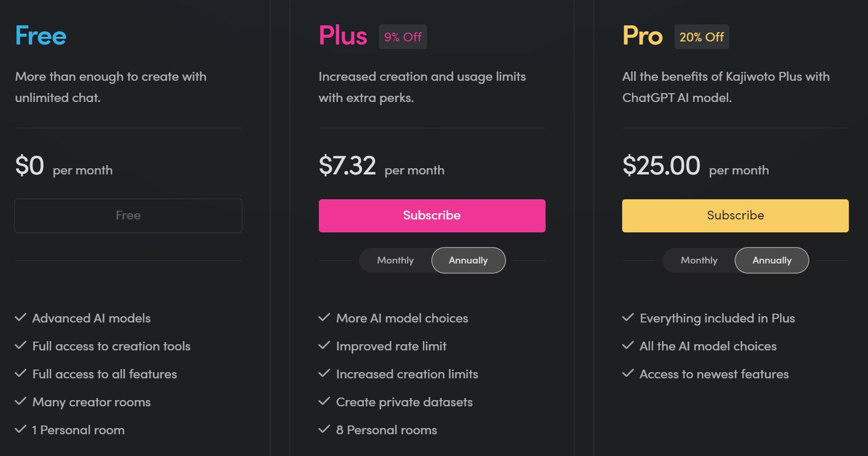Click the 9% Off badge
The width and height of the screenshot is (868, 456).
(403, 37)
